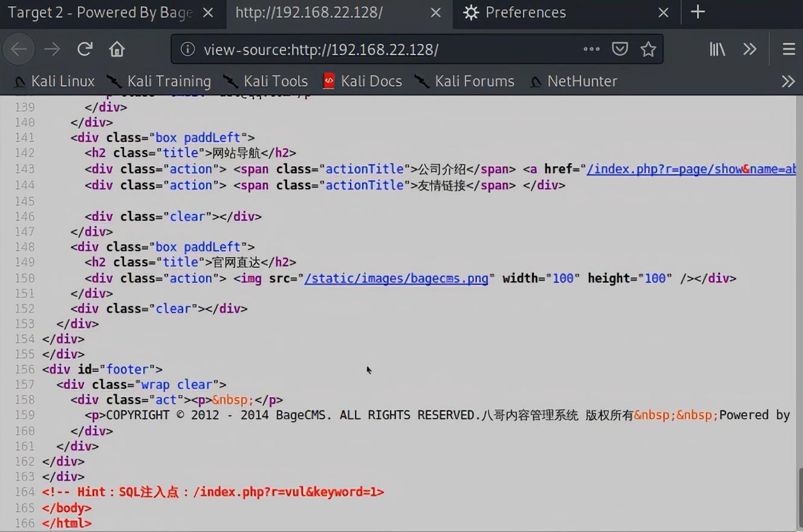
Task: Click the Kali Linux dragon bookmark icon
Action: tap(20, 82)
